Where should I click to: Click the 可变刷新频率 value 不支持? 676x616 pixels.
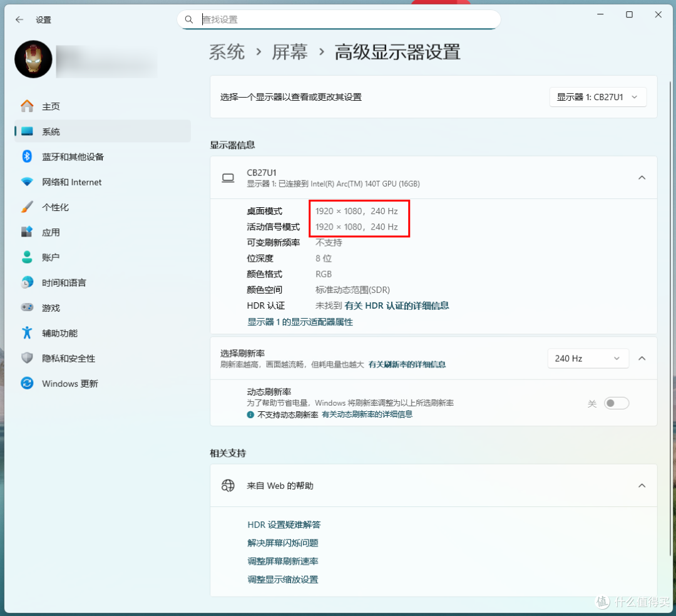[x=329, y=242]
